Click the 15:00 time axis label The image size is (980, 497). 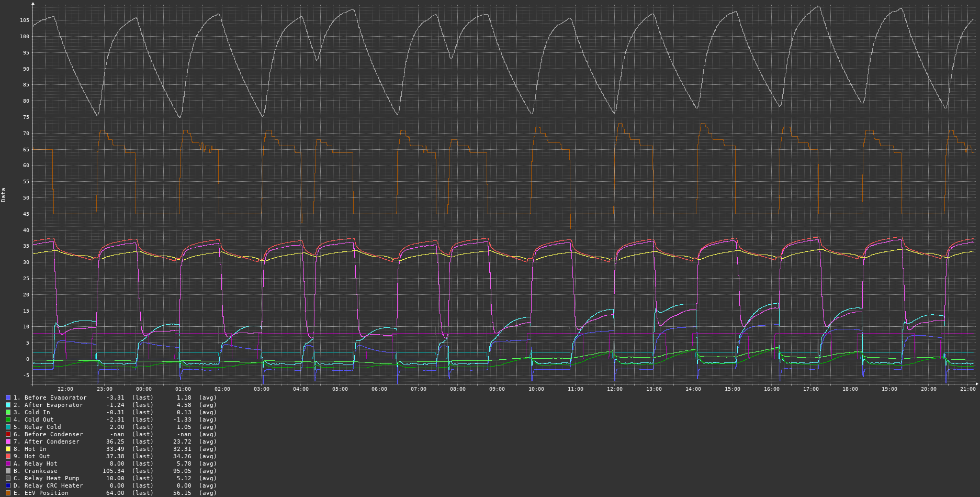pyautogui.click(x=733, y=389)
